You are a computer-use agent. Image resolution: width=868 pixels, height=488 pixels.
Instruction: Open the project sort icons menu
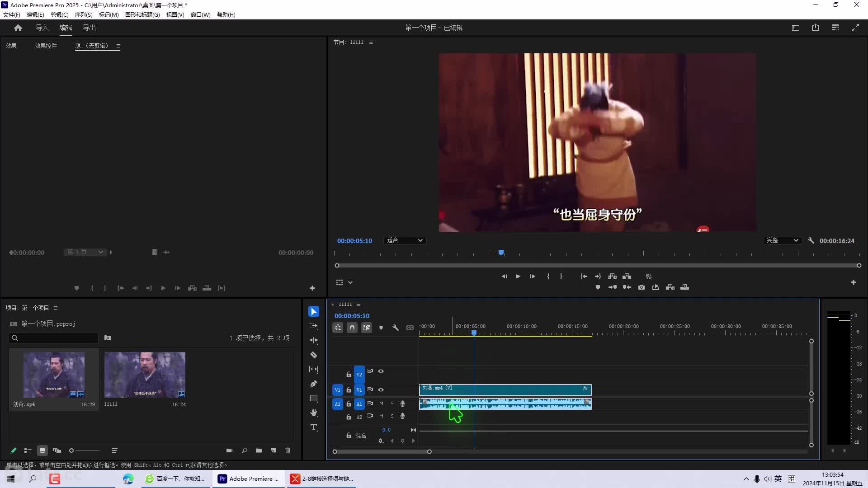(114, 450)
